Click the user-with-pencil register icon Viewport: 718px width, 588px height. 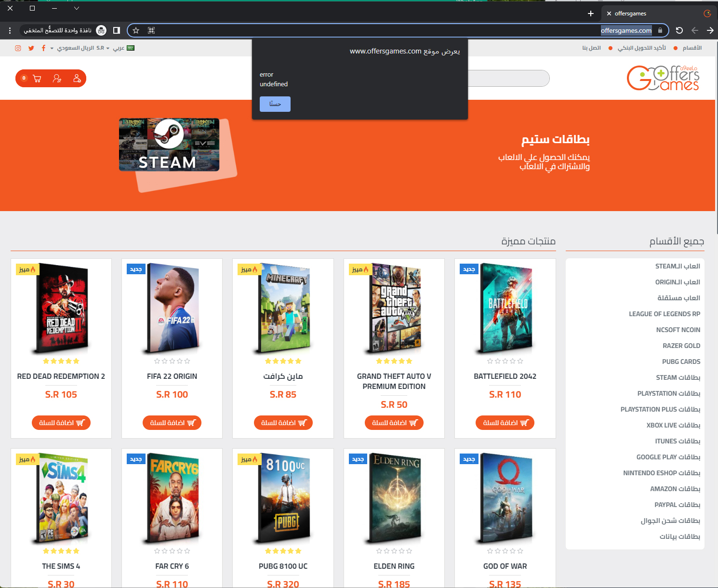pos(57,79)
